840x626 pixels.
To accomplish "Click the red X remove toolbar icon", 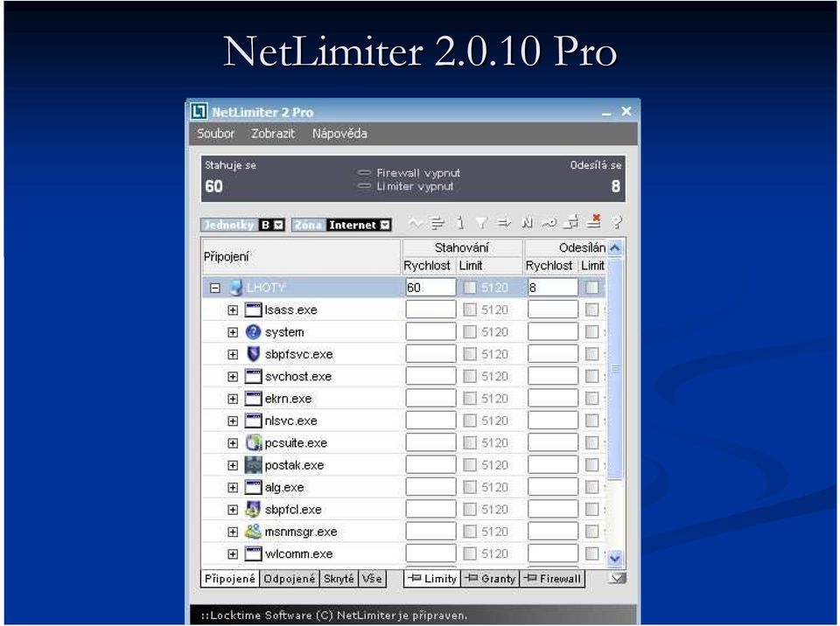I will [593, 220].
